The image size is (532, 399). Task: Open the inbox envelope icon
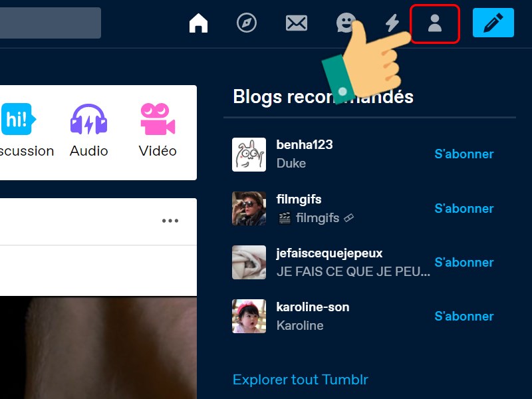coord(297,23)
